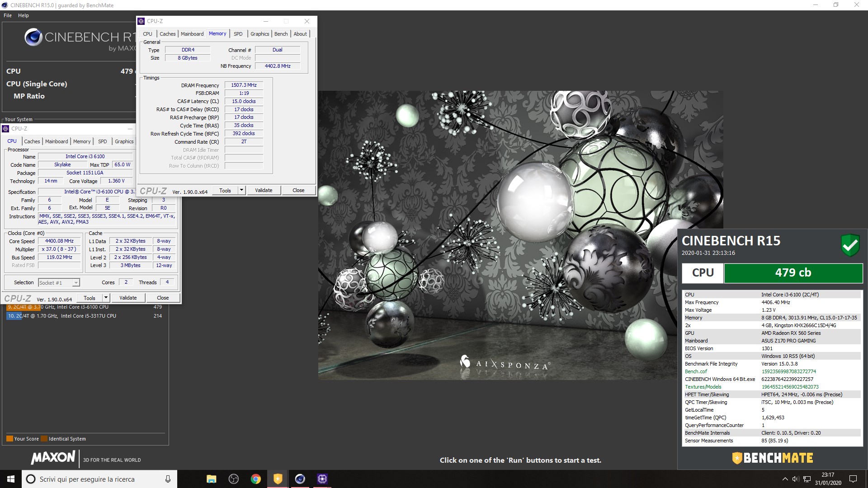Image resolution: width=868 pixels, height=488 pixels.
Task: Open the volume control tray icon
Action: pyautogui.click(x=795, y=479)
